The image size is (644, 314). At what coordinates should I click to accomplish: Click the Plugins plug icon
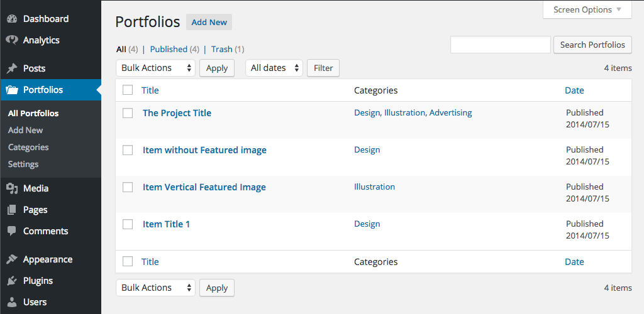pyautogui.click(x=13, y=281)
